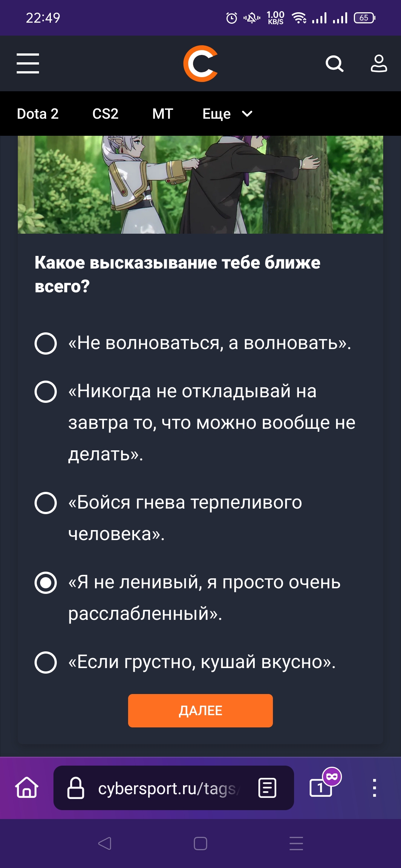Tap the browser home icon
The height and width of the screenshot is (868, 401).
[27, 787]
